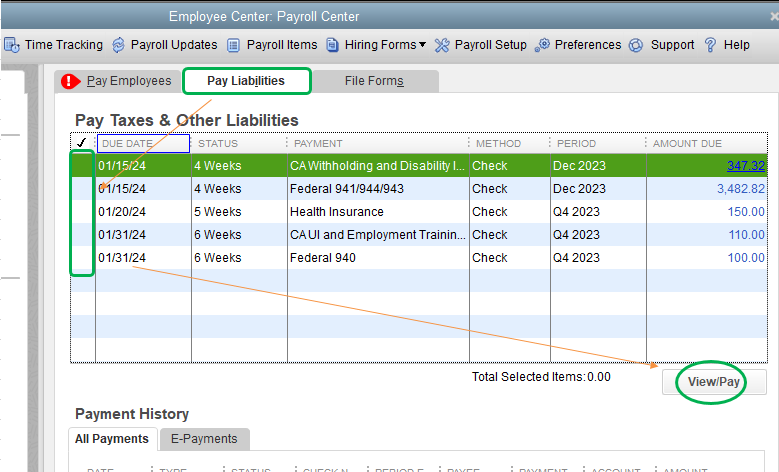
Task: Click the Check method in Federal 940 row
Action: (510, 257)
